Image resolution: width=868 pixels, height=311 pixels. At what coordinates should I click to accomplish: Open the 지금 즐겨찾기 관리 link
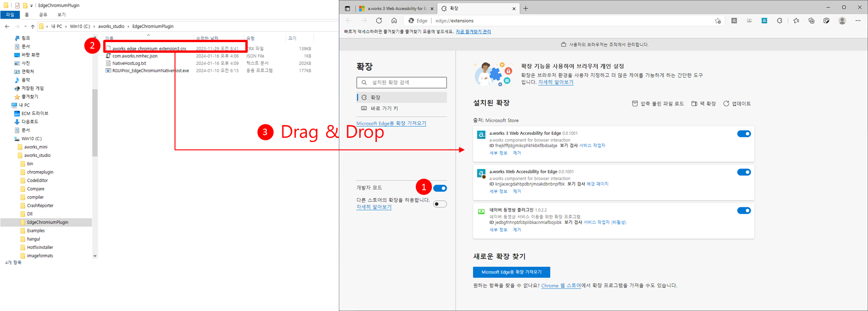pos(473,31)
